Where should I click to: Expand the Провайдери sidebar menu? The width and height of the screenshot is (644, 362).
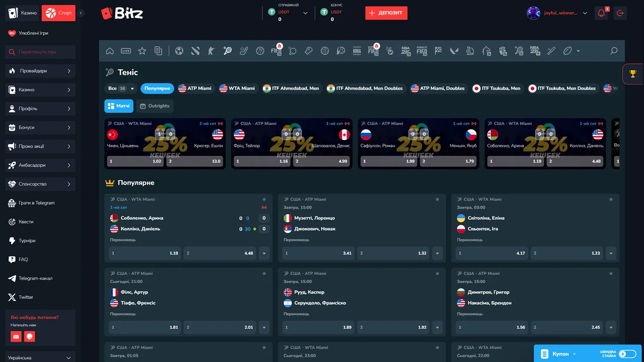40,71
